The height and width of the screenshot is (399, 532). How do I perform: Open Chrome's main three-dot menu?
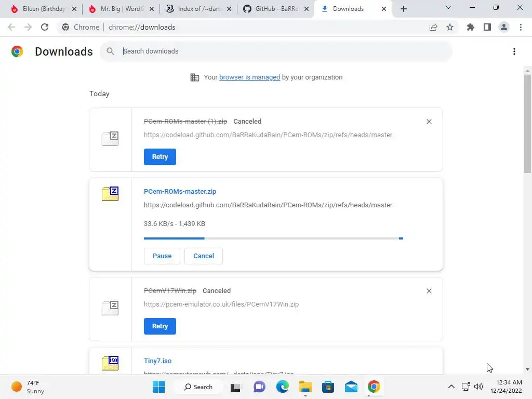pos(521,27)
